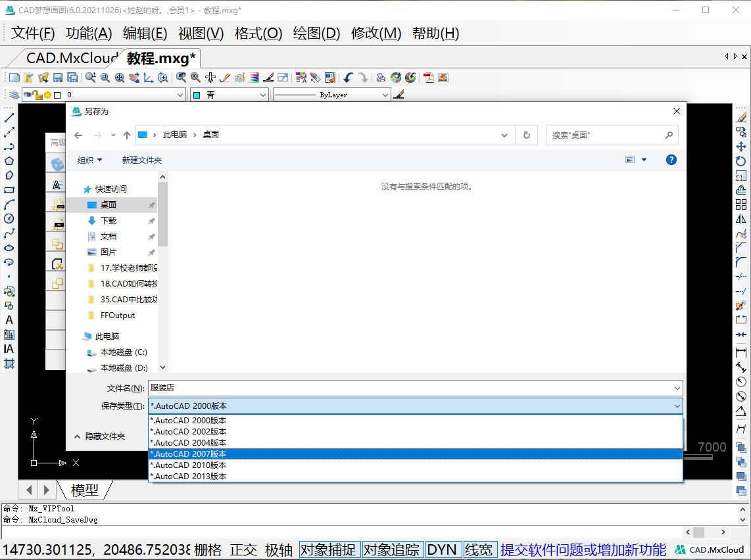Open the 文件名 filename dropdown arrow
This screenshot has height=560, width=751.
[x=677, y=388]
